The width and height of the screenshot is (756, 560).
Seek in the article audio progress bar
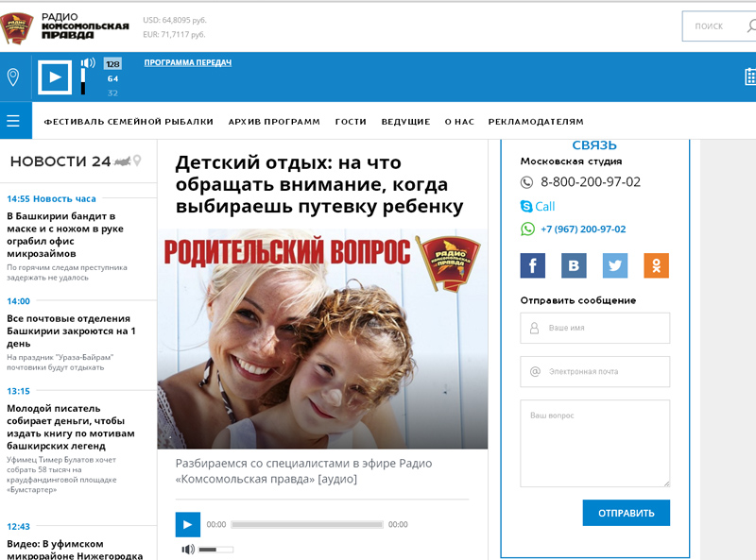pyautogui.click(x=307, y=524)
